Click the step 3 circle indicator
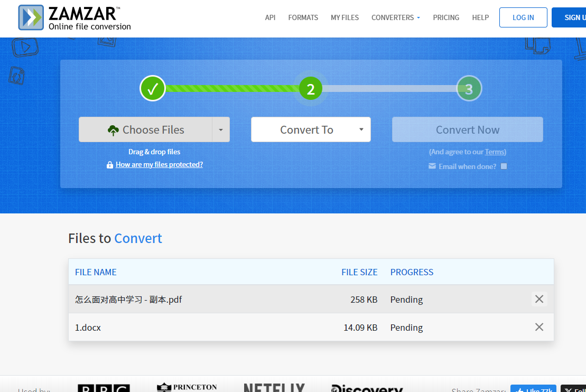Viewport: 586px width, 392px height. [x=469, y=89]
